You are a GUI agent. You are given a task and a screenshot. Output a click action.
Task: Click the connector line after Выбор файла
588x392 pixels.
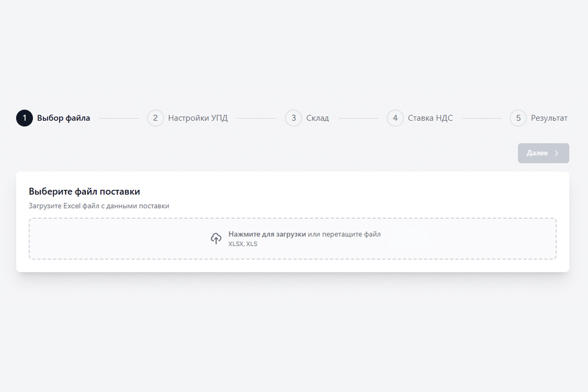click(x=119, y=118)
